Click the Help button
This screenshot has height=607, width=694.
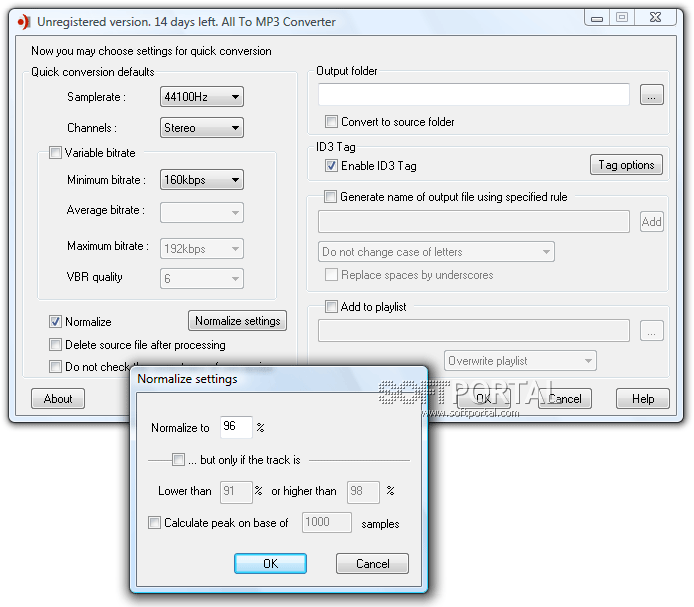tap(643, 398)
